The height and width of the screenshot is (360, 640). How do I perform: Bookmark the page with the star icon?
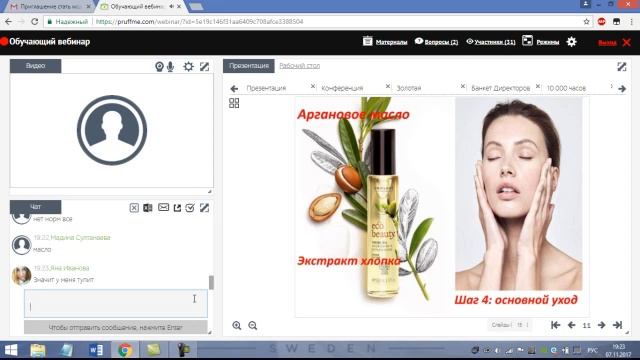(x=587, y=22)
